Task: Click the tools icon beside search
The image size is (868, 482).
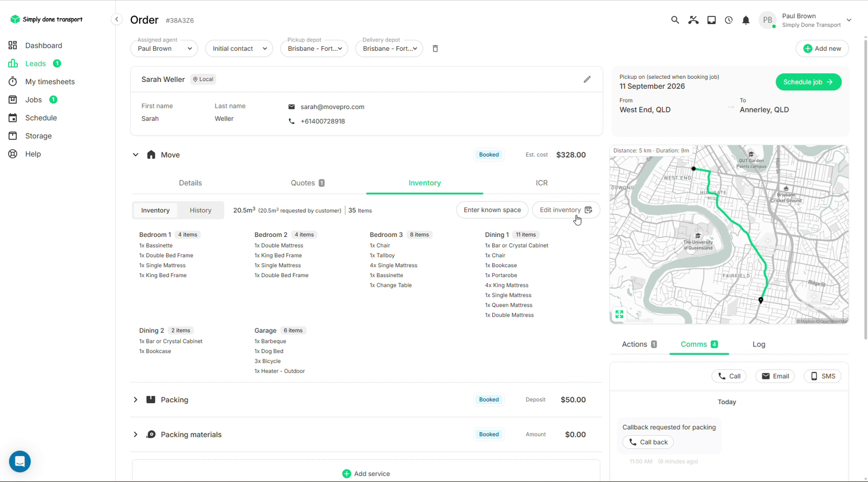Action: (x=693, y=20)
